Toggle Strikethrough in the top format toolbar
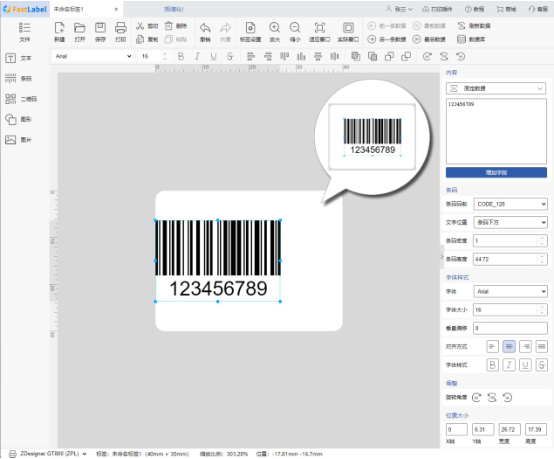 (x=230, y=56)
